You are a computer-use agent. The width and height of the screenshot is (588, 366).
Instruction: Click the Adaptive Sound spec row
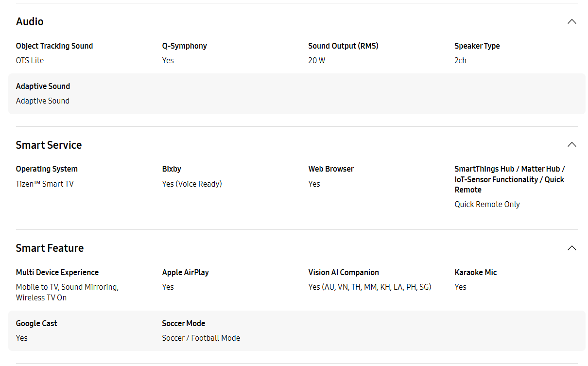click(297, 94)
